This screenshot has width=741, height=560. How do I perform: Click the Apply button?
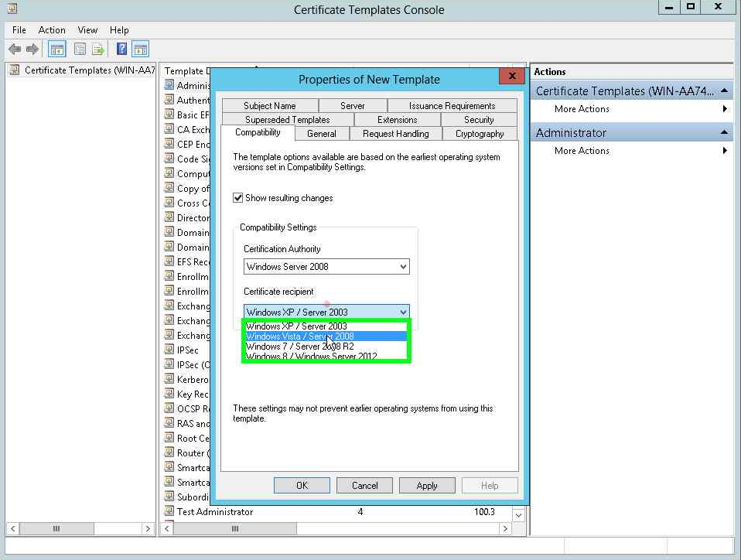(x=427, y=485)
